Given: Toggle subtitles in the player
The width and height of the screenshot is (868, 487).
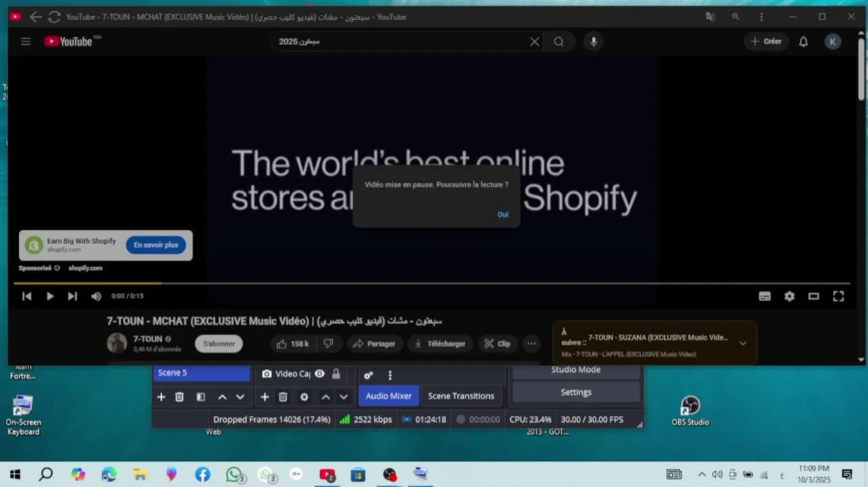Looking at the screenshot, I should pyautogui.click(x=765, y=296).
